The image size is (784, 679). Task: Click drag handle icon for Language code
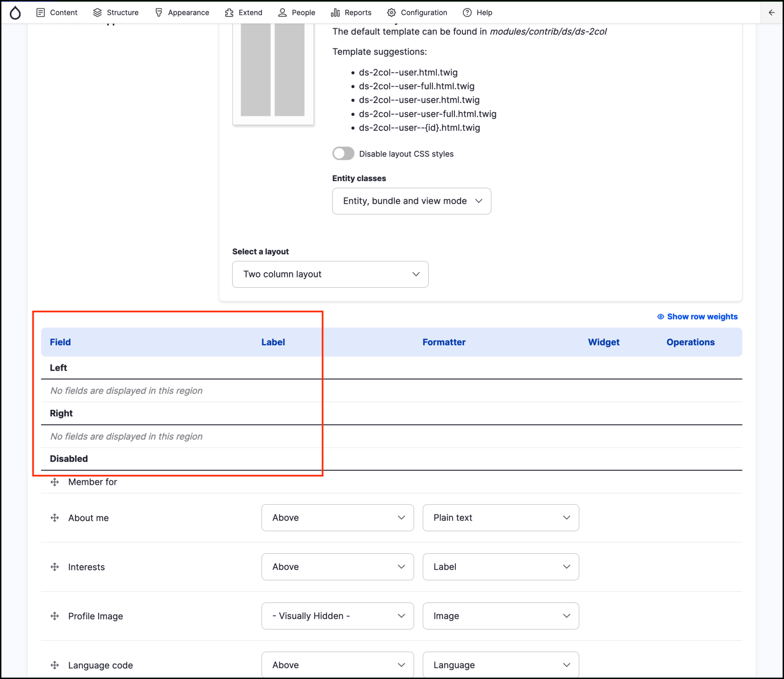pos(55,665)
